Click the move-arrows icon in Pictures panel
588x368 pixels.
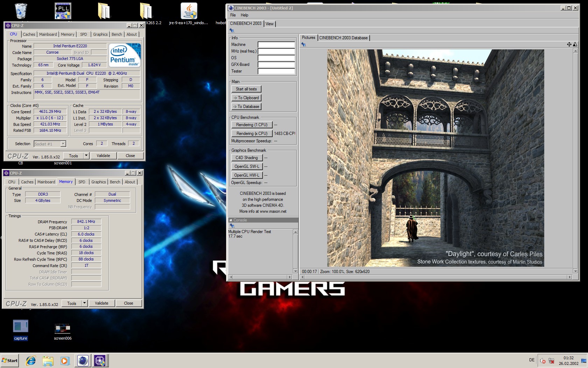point(569,44)
